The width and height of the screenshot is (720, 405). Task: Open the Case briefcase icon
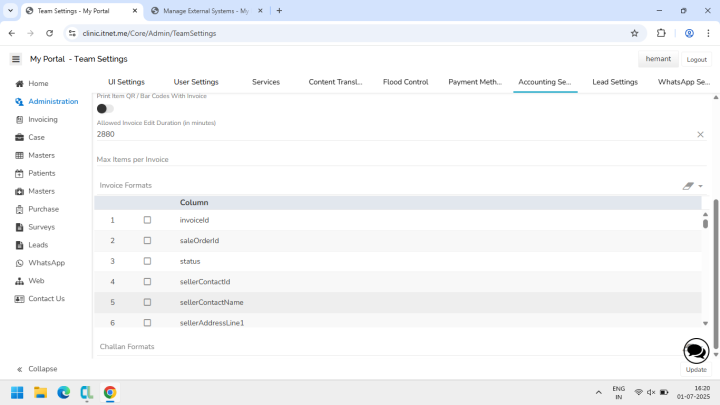point(19,137)
